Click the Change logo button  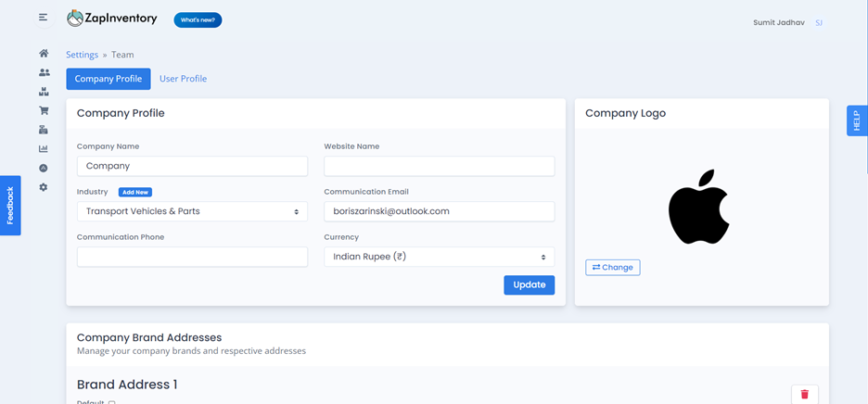click(613, 267)
